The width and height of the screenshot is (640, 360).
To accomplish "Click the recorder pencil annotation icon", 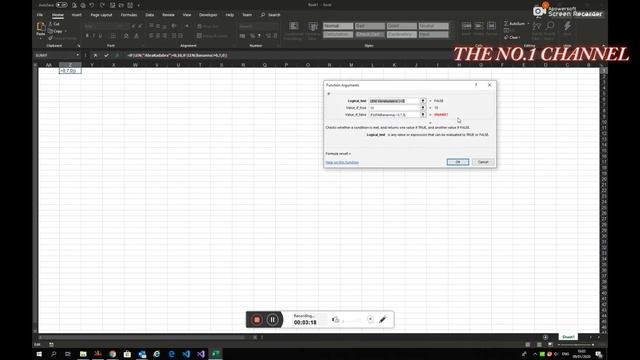I will 382,320.
